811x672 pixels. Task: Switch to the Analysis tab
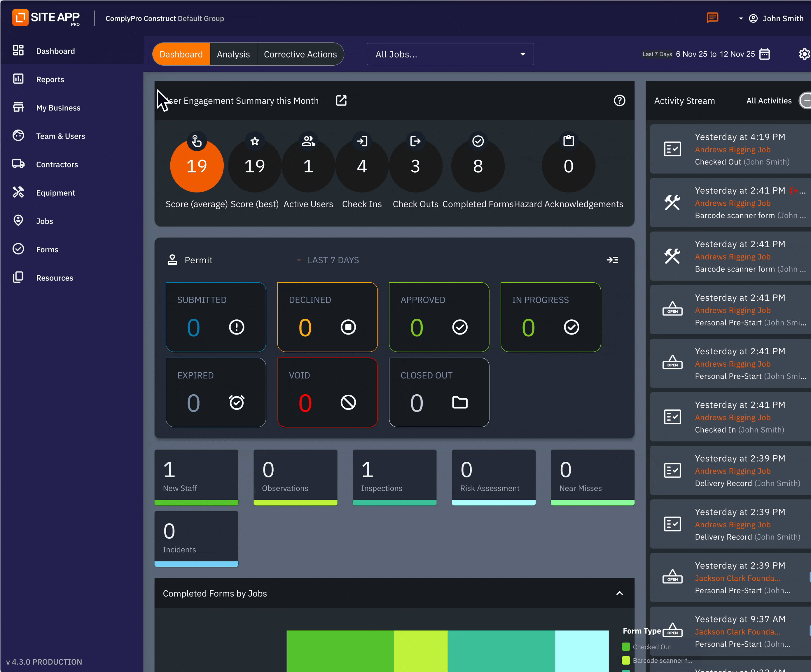(x=233, y=54)
